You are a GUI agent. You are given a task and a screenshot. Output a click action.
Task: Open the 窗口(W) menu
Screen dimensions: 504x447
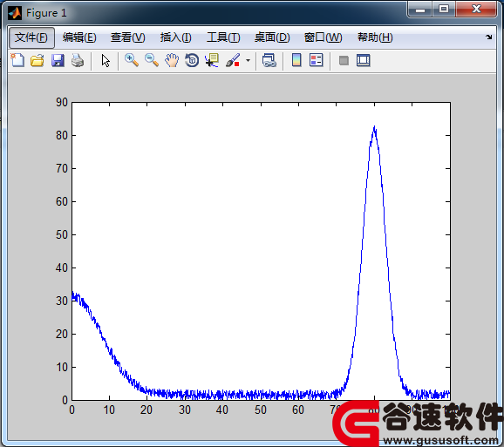(x=323, y=37)
